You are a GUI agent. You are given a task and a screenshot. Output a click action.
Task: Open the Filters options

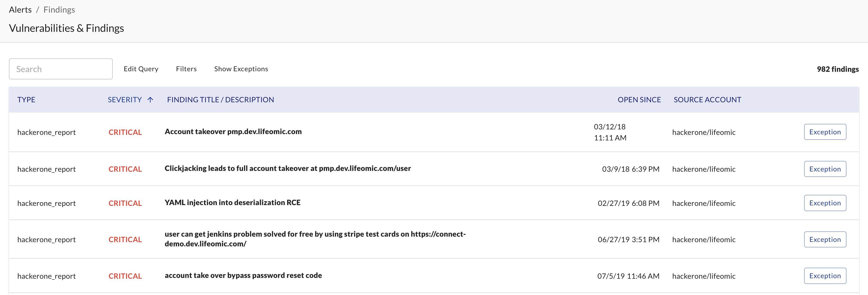[186, 69]
